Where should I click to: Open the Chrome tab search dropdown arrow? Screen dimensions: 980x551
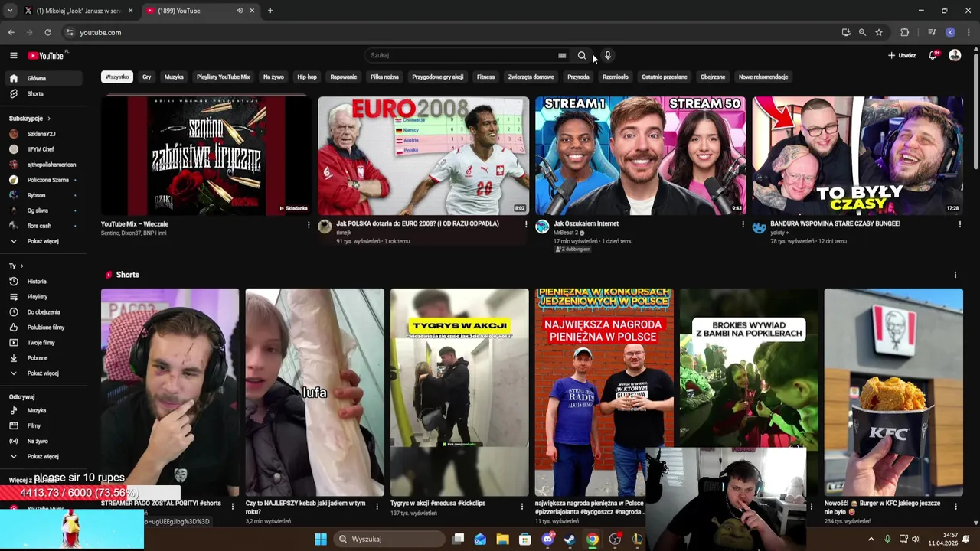[x=10, y=11]
